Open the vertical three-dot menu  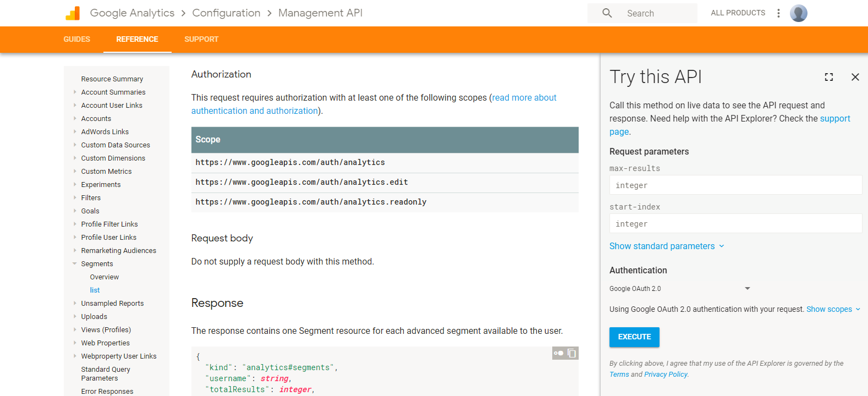point(778,13)
